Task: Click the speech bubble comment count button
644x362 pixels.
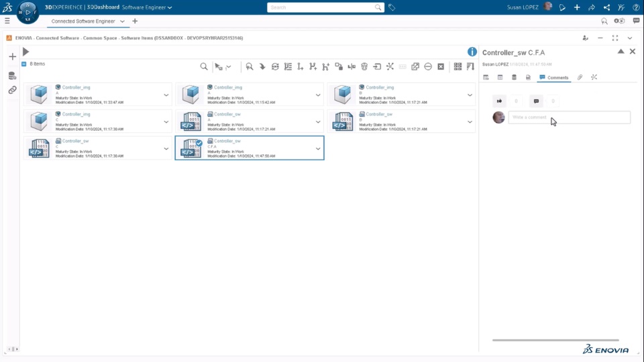Action: [x=536, y=101]
